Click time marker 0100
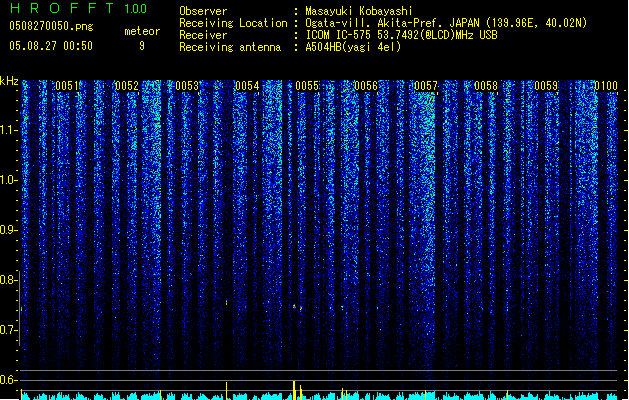The image size is (629, 400). (x=606, y=86)
